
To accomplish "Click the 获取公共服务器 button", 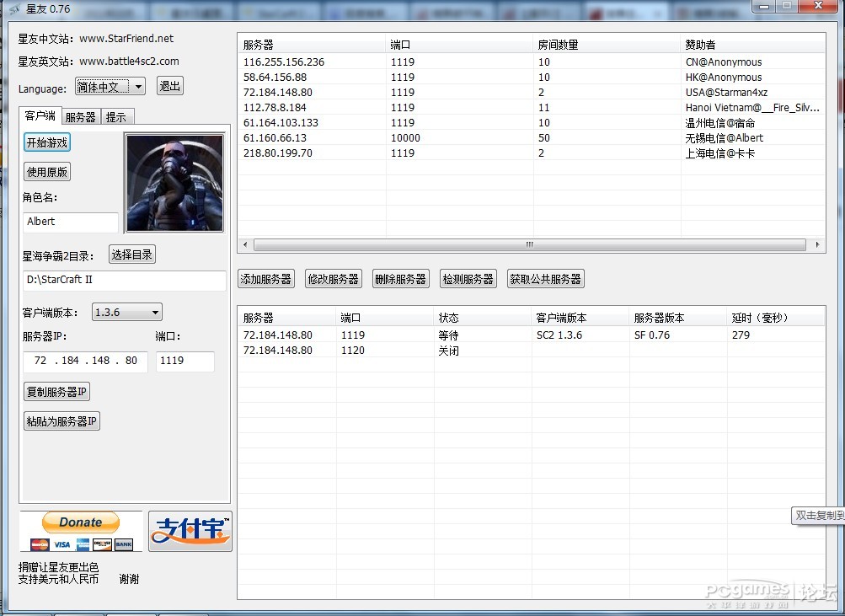I will [546, 279].
